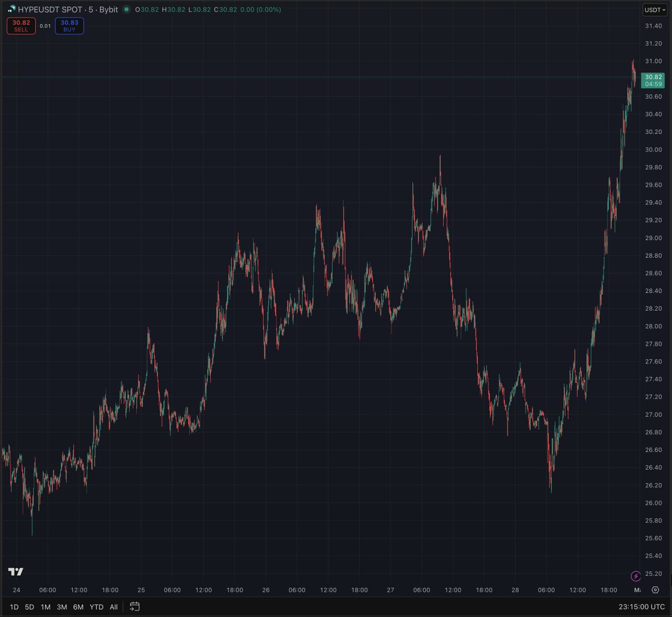Click the date label 27 on time axis

click(x=390, y=590)
